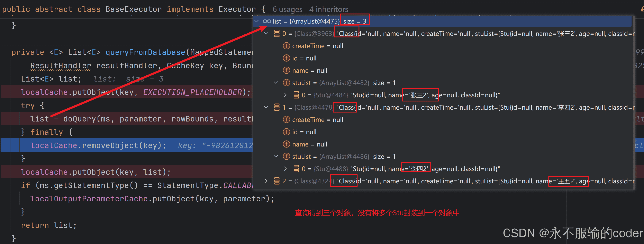
Task: Click the field icon of first name = null
Action: click(x=286, y=70)
